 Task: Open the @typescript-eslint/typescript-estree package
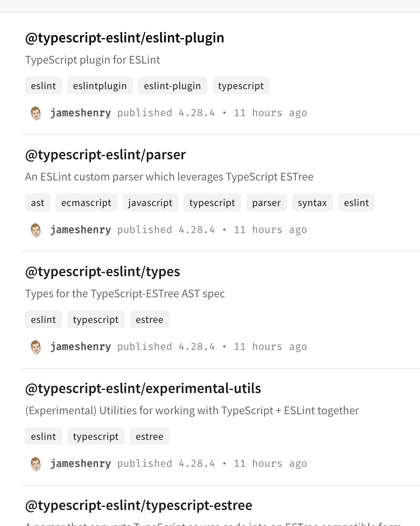(139, 506)
